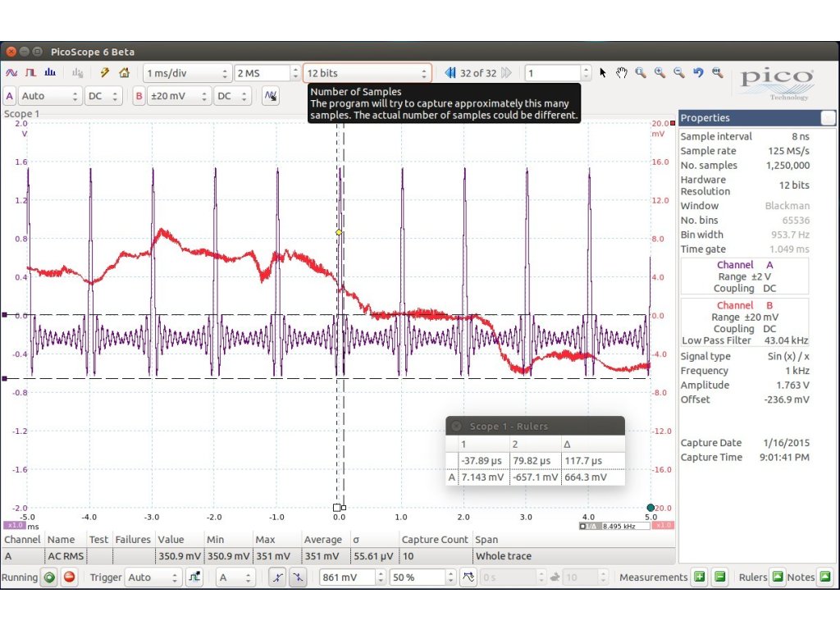Delete measurement with the minus button
This screenshot has height=630, width=840.
(720, 577)
